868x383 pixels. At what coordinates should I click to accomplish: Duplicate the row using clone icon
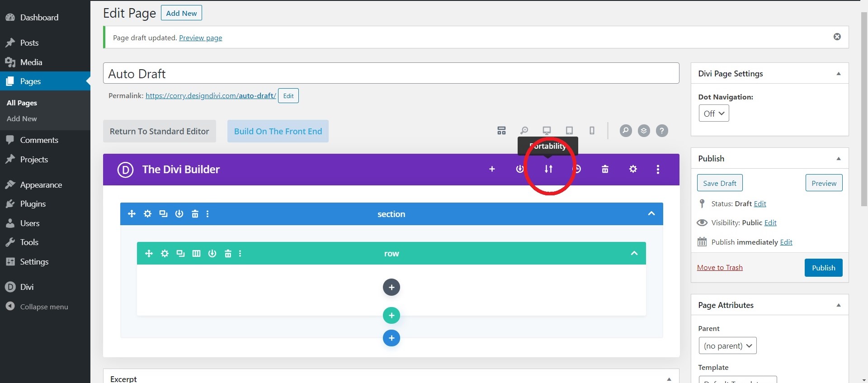click(x=180, y=254)
